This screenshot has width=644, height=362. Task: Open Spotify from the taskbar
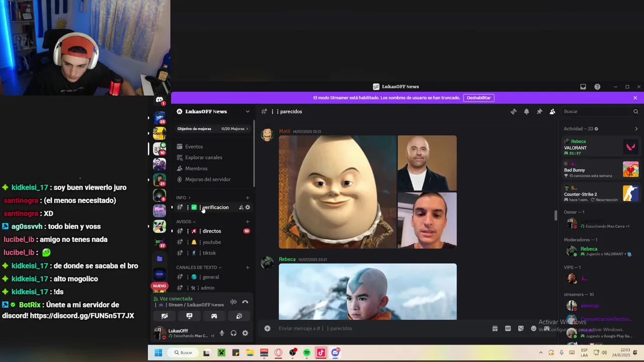pyautogui.click(x=307, y=353)
